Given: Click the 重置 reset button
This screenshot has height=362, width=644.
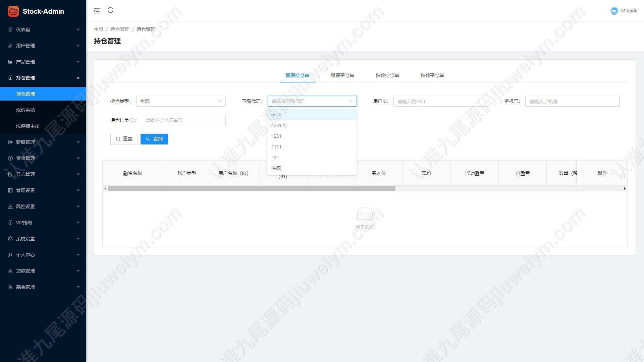Looking at the screenshot, I should click(124, 139).
